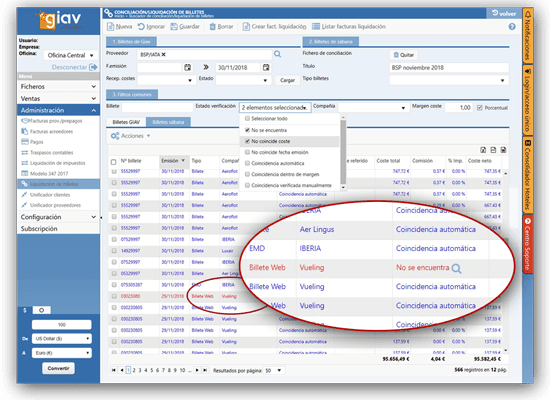This screenshot has height=400, width=550.
Task: Uncheck the No coincide coste option
Action: point(247,141)
